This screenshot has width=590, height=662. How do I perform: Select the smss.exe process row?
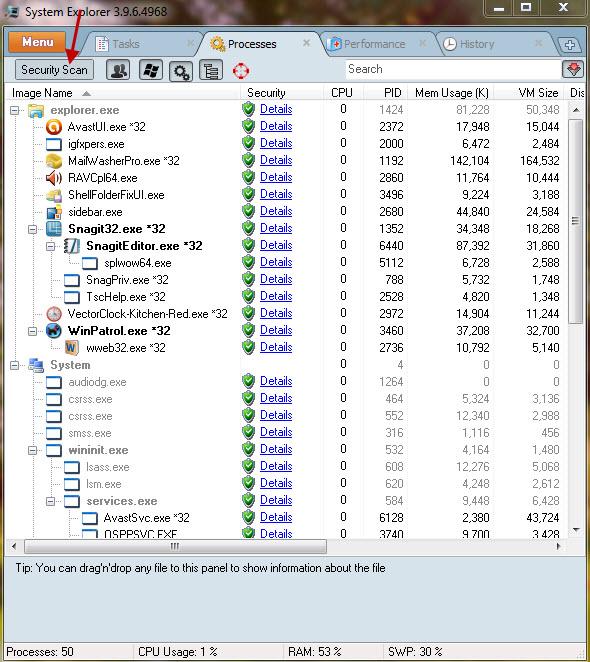tap(287, 433)
